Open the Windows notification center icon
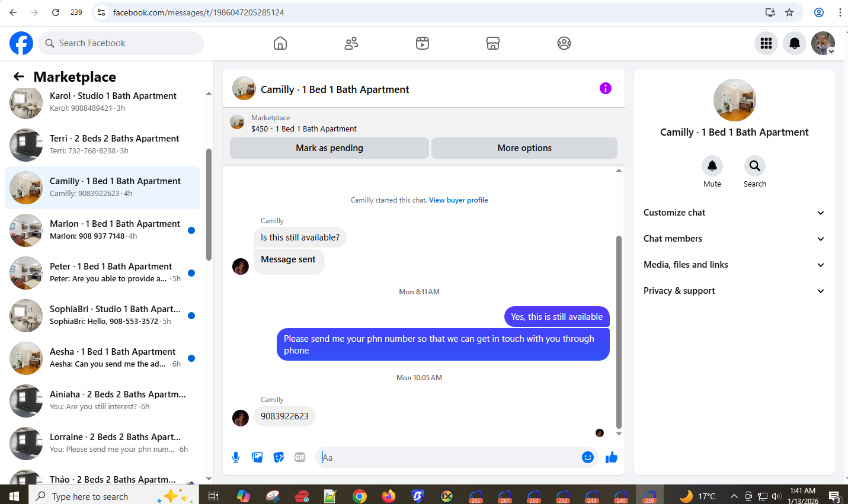This screenshot has width=848, height=504. (834, 496)
